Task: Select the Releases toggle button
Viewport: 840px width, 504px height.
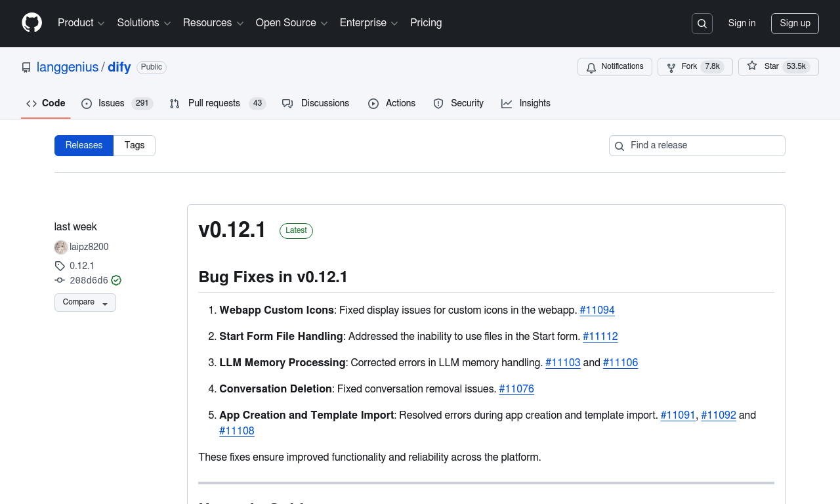Action: [x=84, y=146]
